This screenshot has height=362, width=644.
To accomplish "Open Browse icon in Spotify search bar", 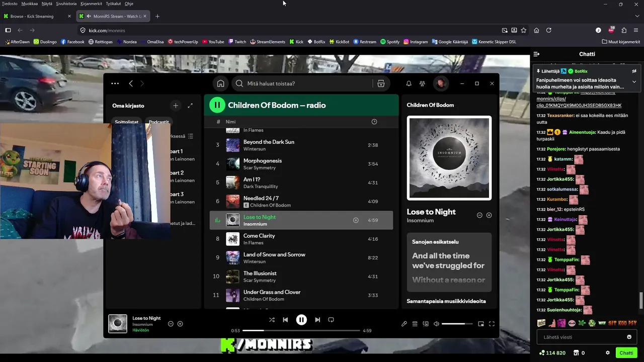I will pos(381,83).
